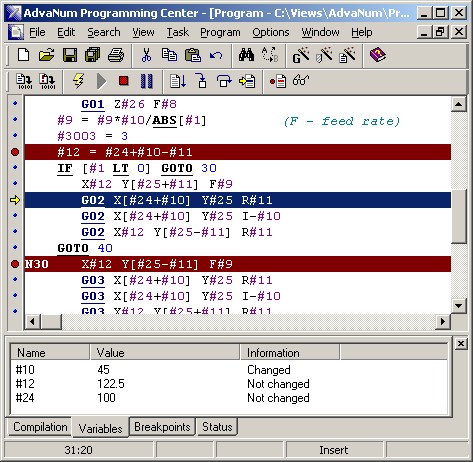473x462 pixels.
Task: Sort by the Value column header
Action: (x=165, y=353)
